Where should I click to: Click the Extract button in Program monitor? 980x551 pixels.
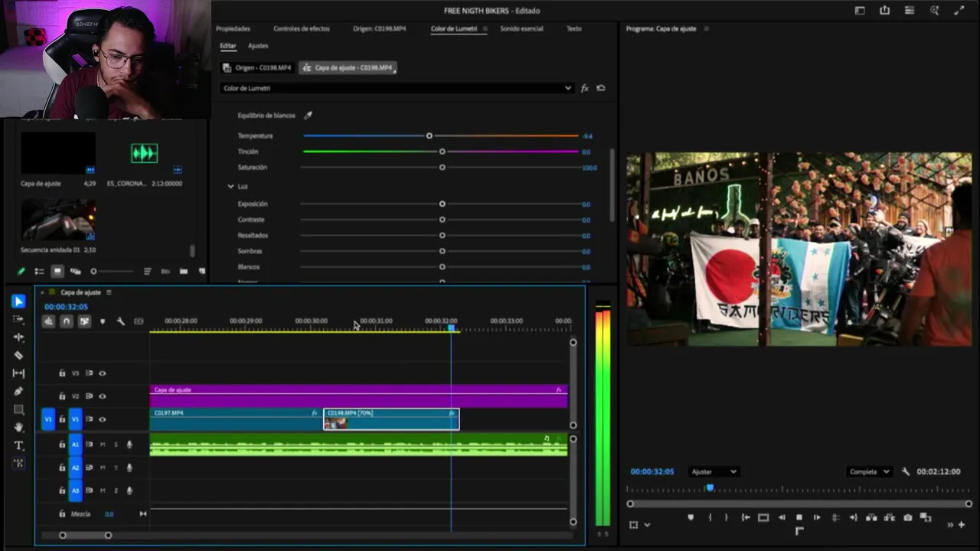pos(889,517)
